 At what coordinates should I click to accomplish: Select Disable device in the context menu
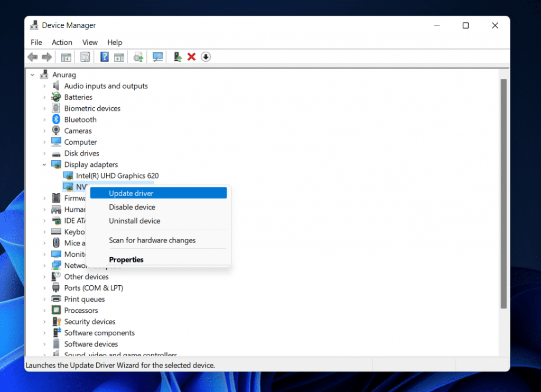tap(132, 207)
